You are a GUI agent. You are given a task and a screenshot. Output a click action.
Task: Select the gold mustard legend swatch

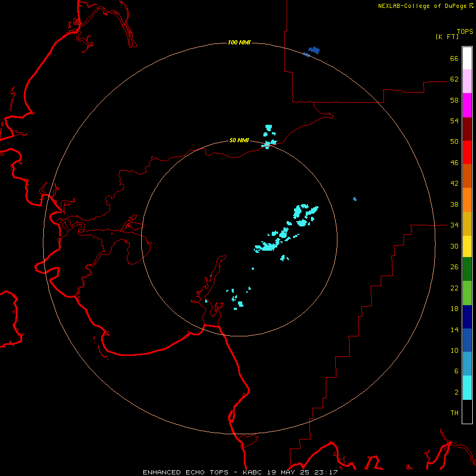coord(467,224)
